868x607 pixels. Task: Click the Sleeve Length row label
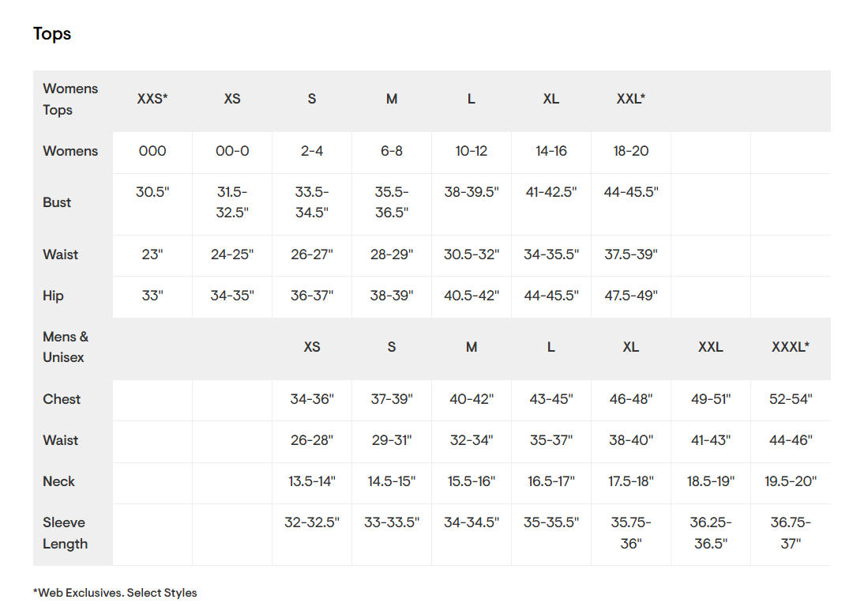64,533
